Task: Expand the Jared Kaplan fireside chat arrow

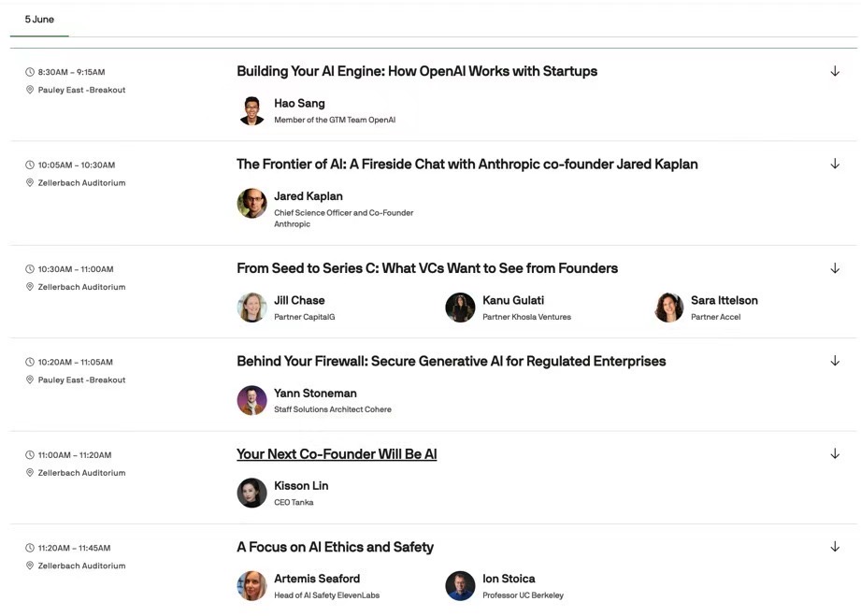Action: [x=835, y=165]
